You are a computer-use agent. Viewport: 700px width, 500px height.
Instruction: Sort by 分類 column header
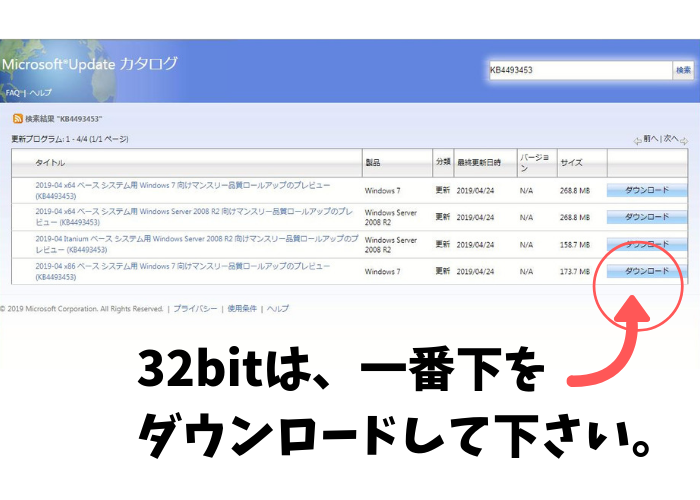(443, 162)
